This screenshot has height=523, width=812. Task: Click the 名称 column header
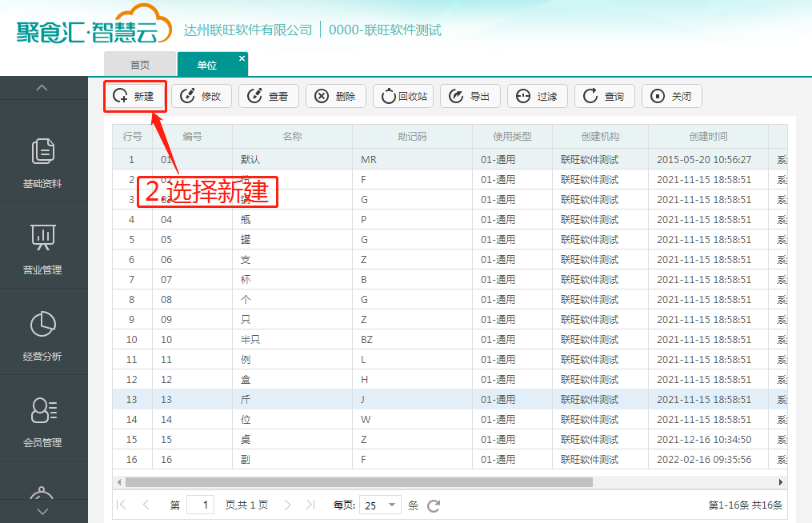click(292, 137)
